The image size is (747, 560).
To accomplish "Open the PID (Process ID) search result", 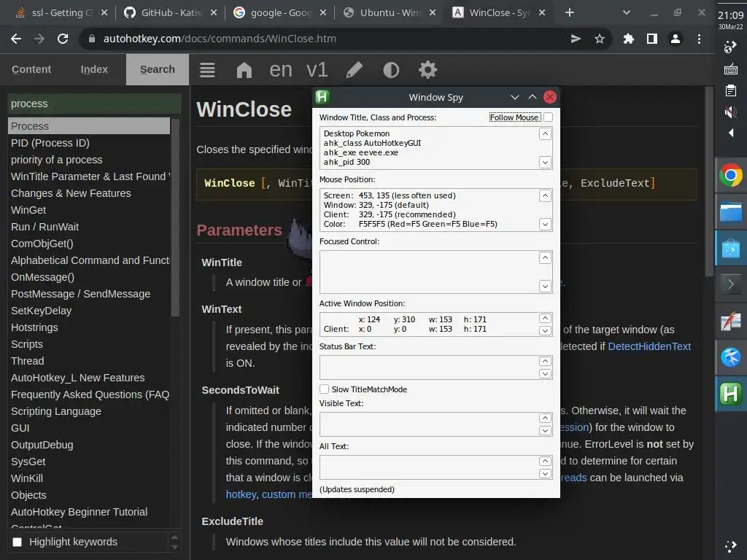I will coord(50,143).
